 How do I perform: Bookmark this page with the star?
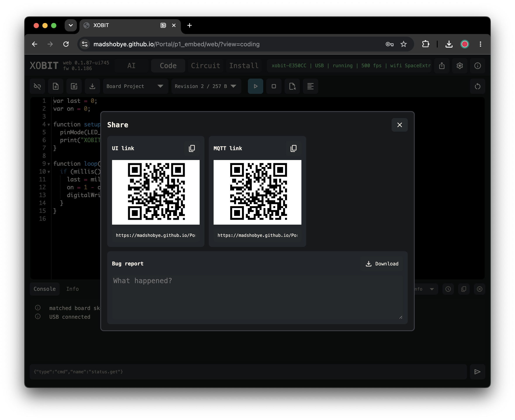pyautogui.click(x=404, y=44)
